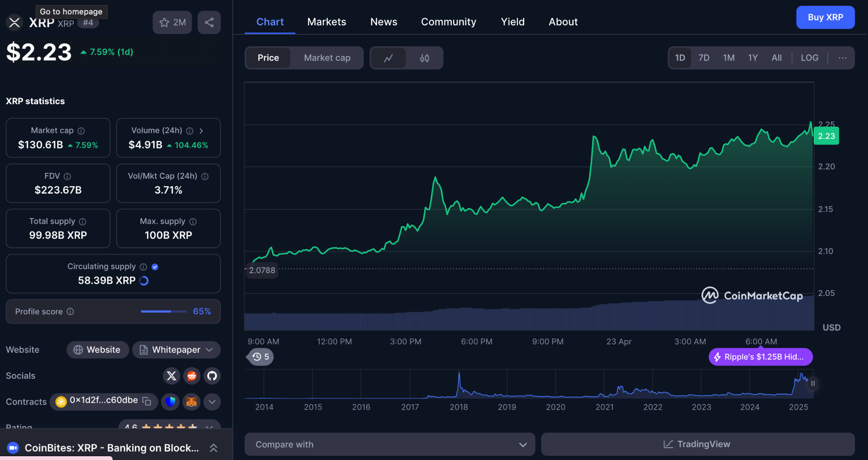Click the #4 rank badge

point(88,22)
